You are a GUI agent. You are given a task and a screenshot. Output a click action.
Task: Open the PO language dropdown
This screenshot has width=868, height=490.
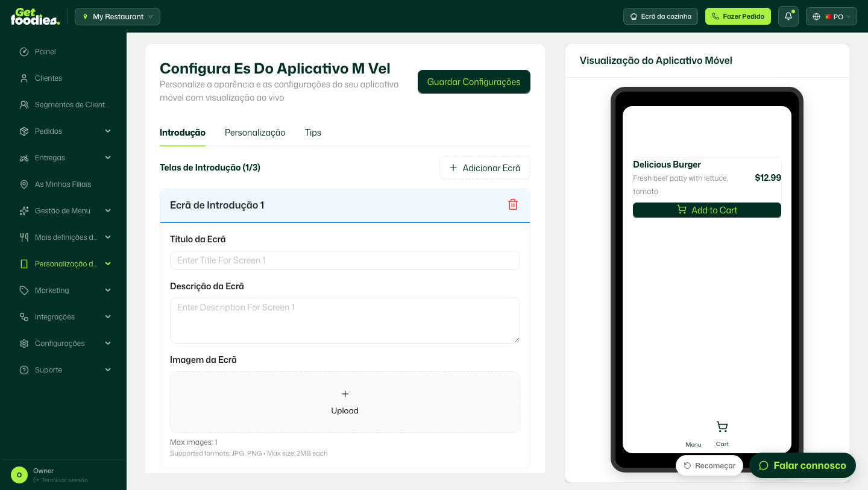[831, 17]
